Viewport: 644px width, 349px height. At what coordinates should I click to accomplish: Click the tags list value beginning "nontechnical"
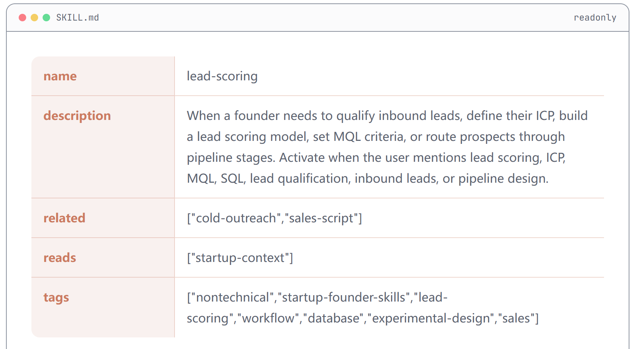coord(363,308)
